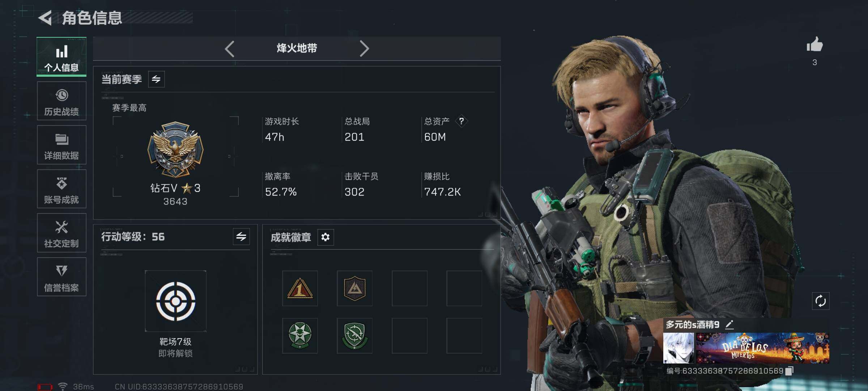Select the red triangle number 1 badge

(300, 288)
